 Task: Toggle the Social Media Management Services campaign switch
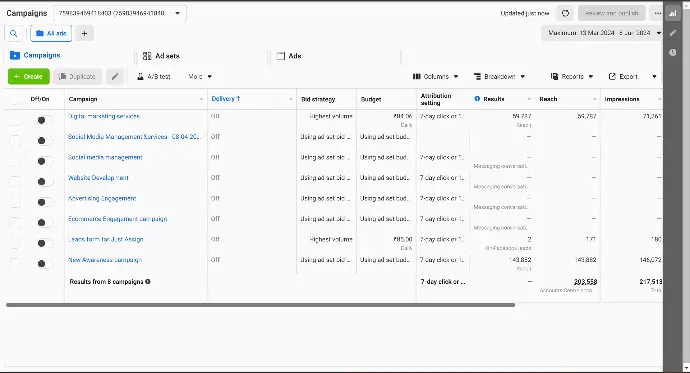pos(44,141)
